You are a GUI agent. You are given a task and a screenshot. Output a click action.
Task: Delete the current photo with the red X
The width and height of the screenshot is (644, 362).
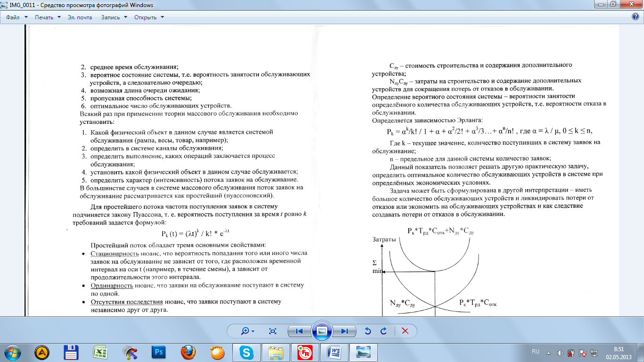click(405, 331)
